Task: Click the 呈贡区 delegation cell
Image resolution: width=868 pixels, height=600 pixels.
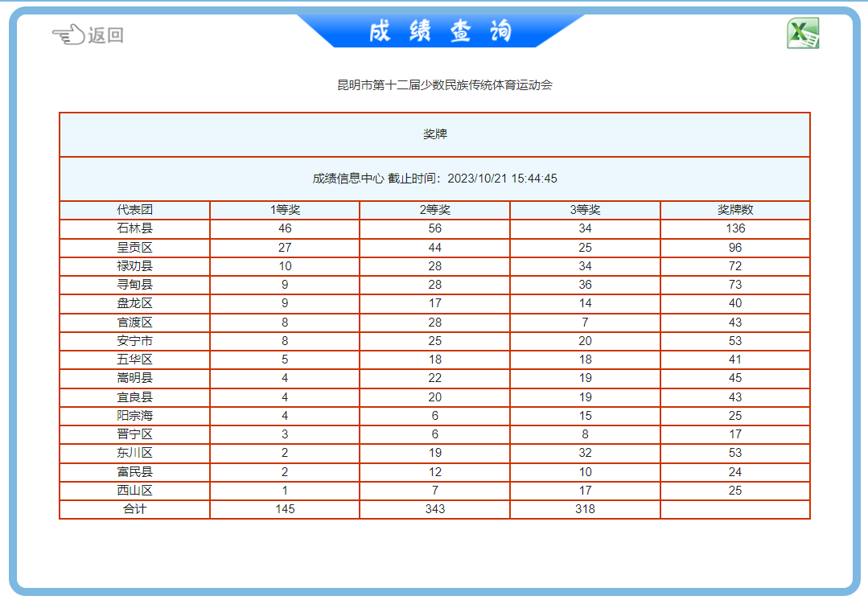Action: pyautogui.click(x=134, y=248)
